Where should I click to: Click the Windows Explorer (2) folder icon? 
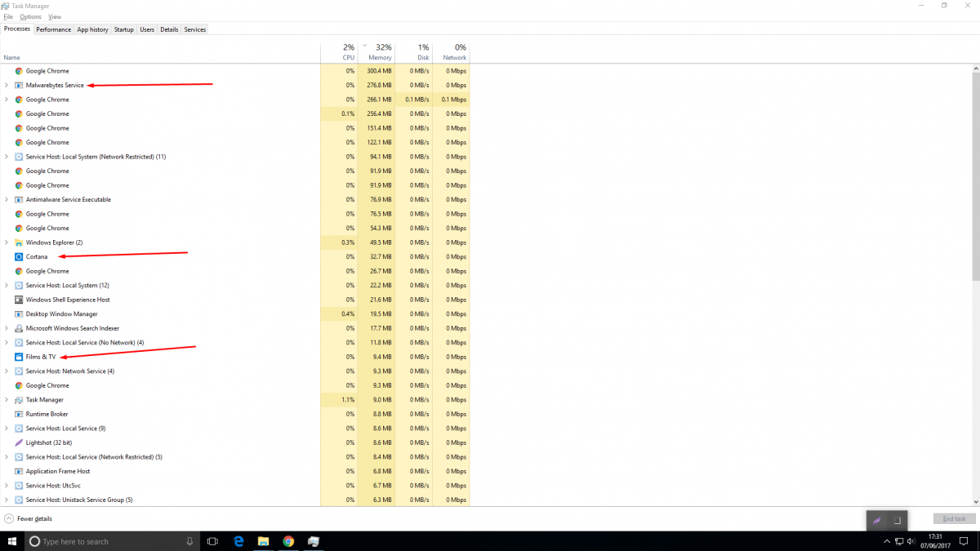19,242
